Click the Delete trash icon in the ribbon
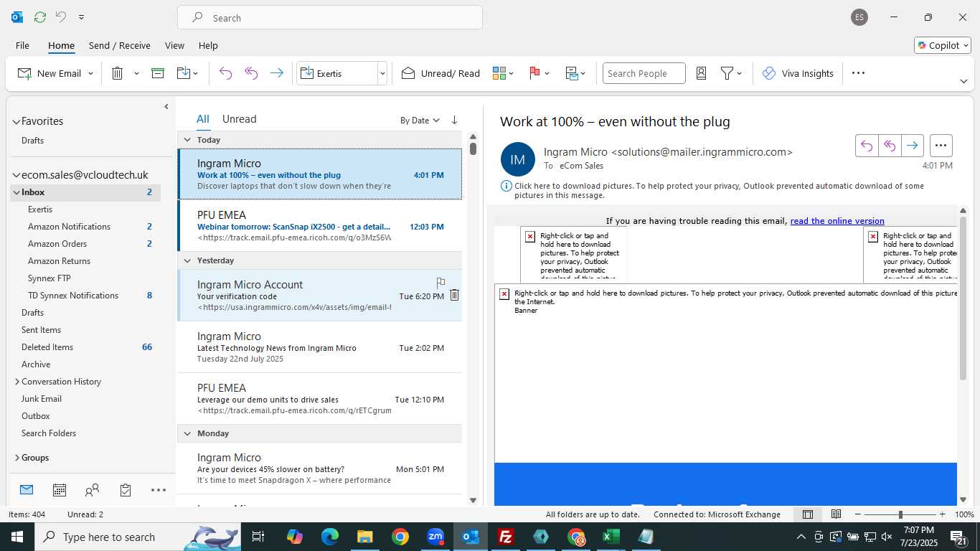This screenshot has width=980, height=551. point(118,73)
